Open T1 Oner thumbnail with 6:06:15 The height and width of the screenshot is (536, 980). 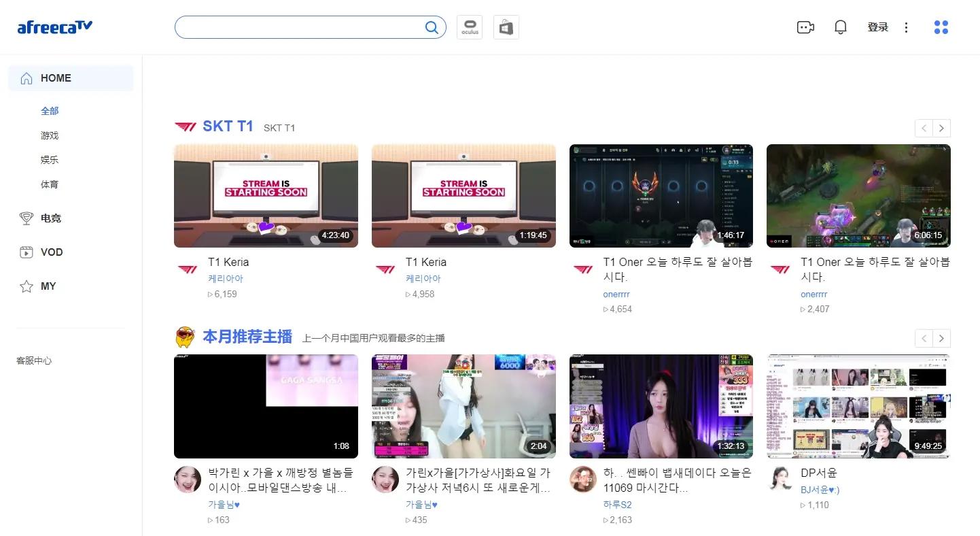(x=858, y=196)
